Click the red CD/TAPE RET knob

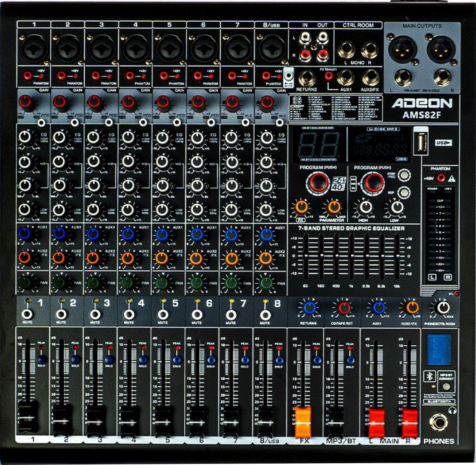tap(344, 308)
